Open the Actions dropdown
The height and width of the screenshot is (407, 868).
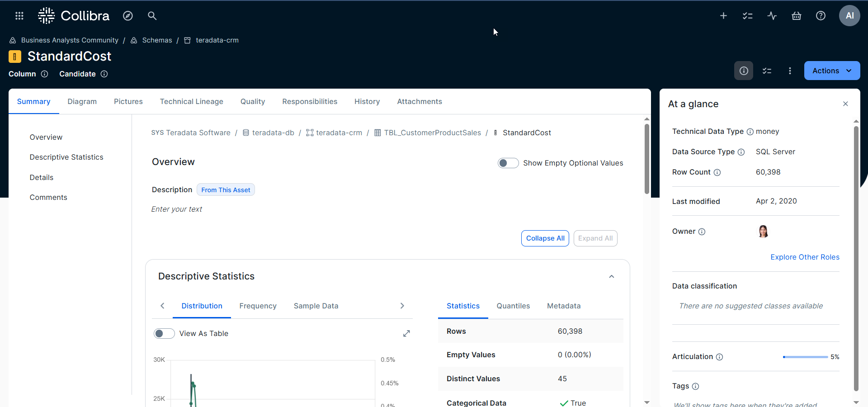tap(831, 71)
